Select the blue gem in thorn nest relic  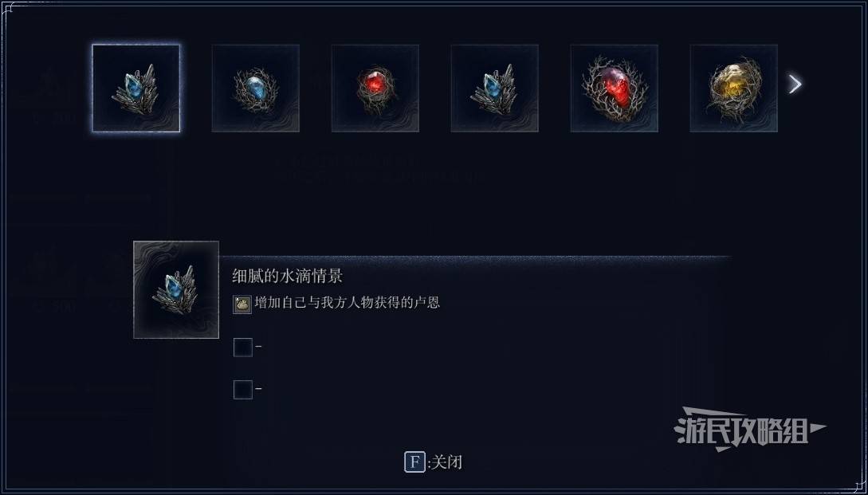coord(256,88)
